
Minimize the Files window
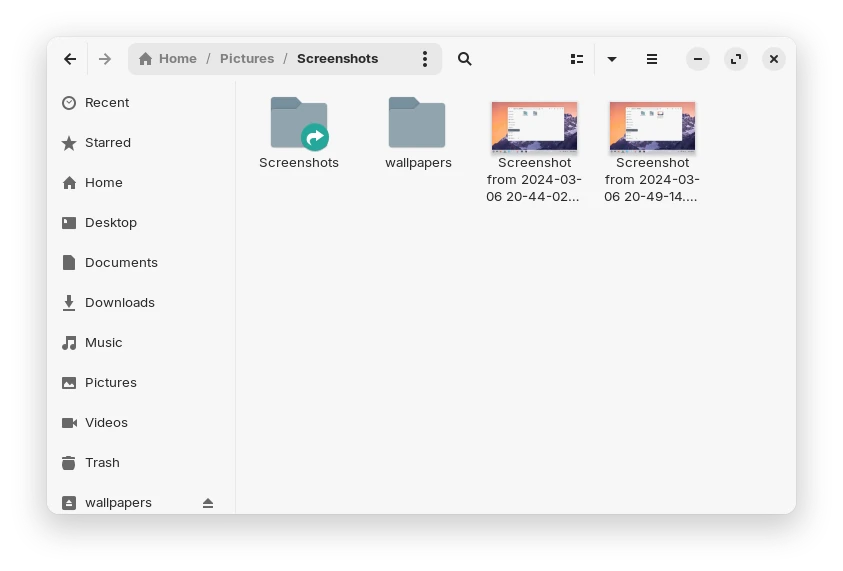click(x=698, y=59)
